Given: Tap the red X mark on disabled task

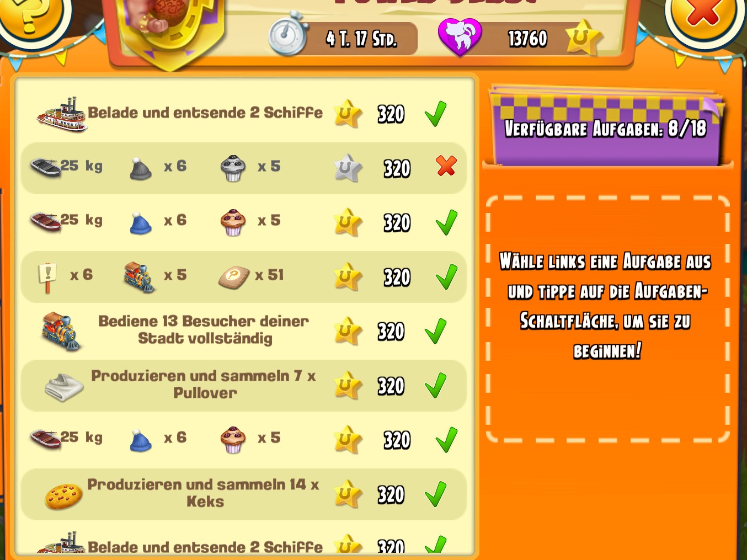Looking at the screenshot, I should click(446, 166).
